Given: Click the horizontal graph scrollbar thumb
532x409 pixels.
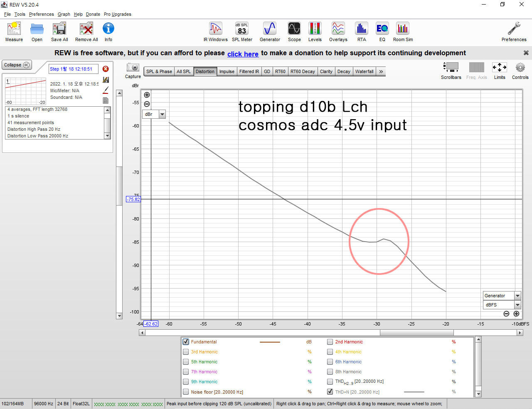Looking at the screenshot, I should [416, 333].
